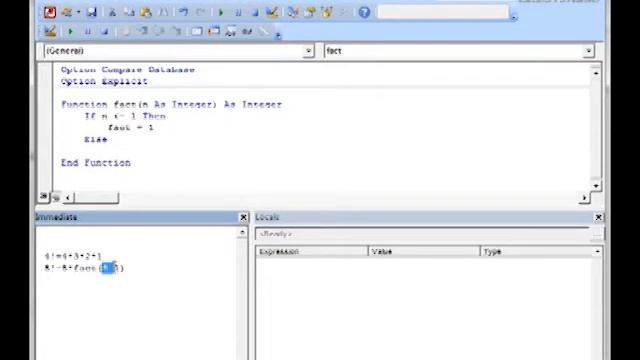Click the Call Stack icon in Debug toolbar
The width and height of the screenshot is (640, 360).
pyautogui.click(x=264, y=31)
